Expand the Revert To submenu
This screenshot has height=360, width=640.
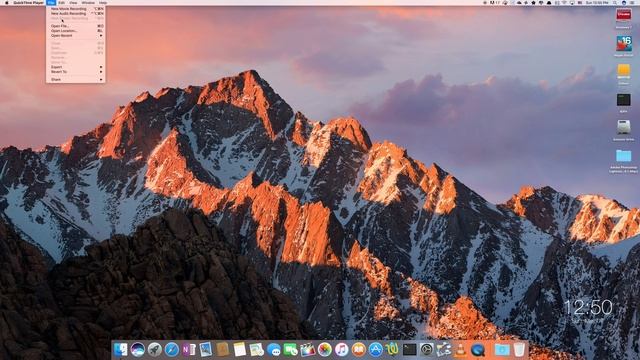76,72
